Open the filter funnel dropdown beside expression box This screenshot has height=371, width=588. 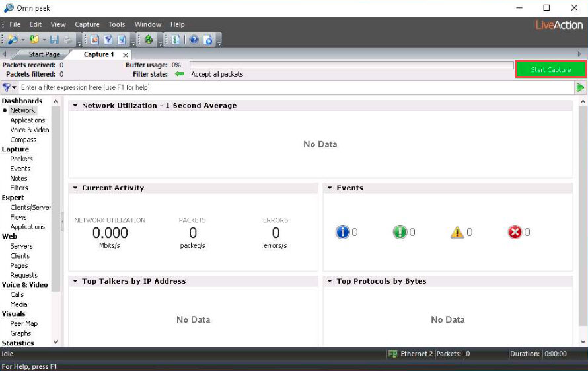pos(9,87)
